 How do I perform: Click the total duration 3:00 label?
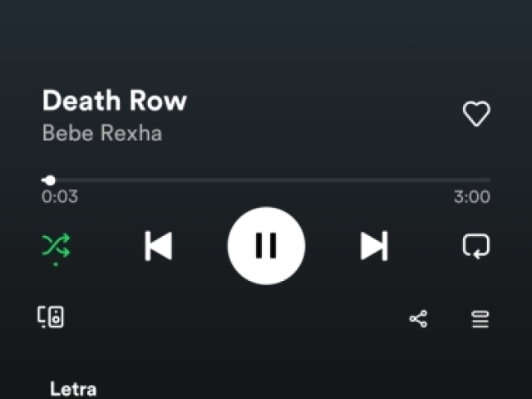[472, 197]
